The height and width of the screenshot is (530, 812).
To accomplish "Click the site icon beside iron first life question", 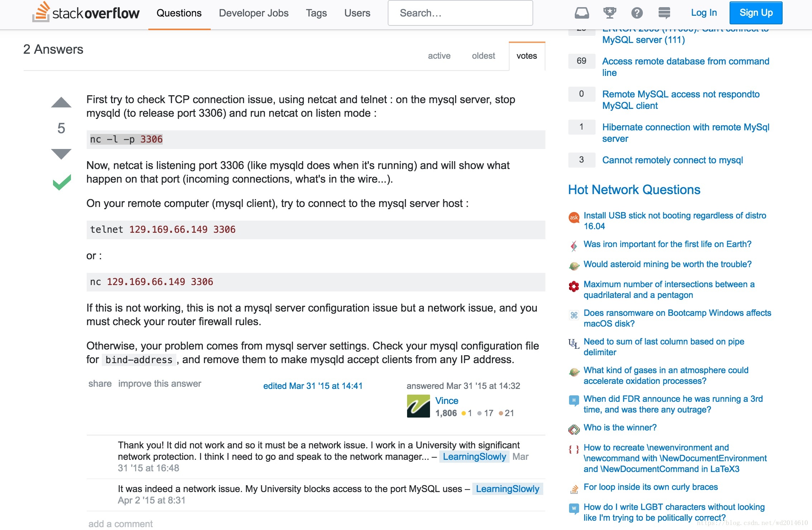I will [x=574, y=246].
